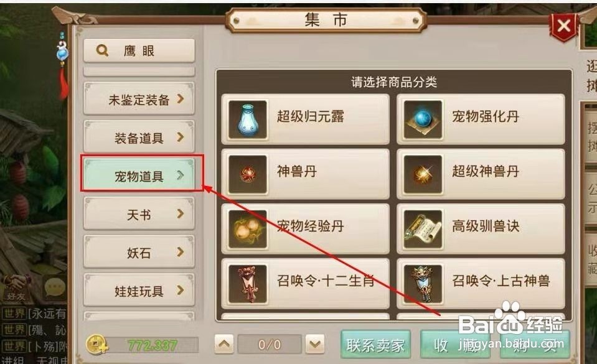This screenshot has height=364, width=597.
Task: Select the 超级归元露 vase icon
Action: tap(248, 119)
